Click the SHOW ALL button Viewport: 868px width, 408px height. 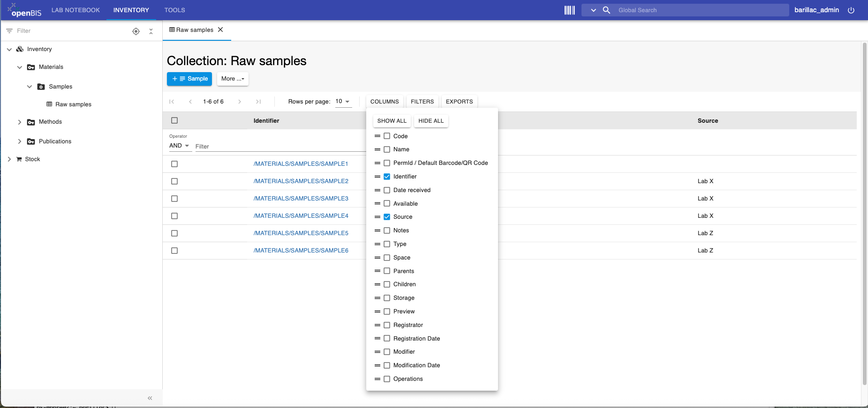coord(392,121)
